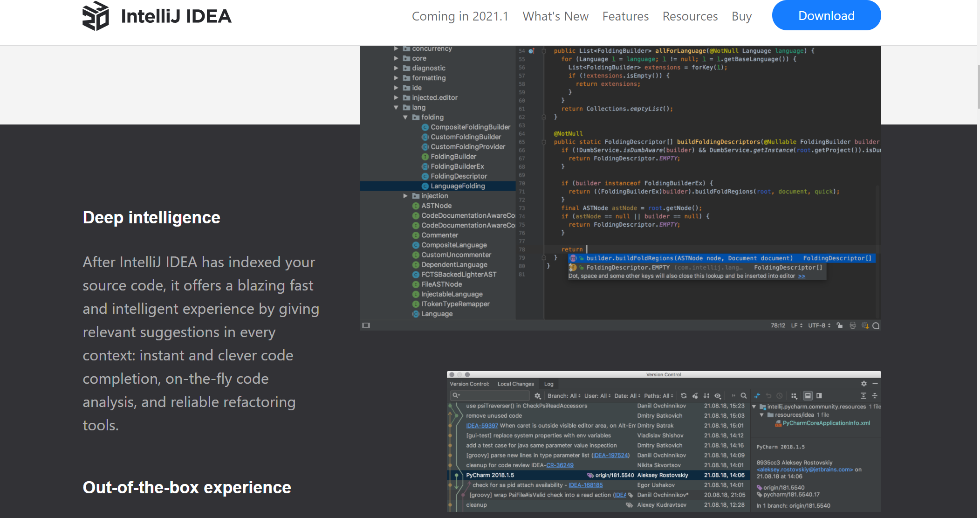Screen dimensions: 980x518
Task: Click tool windows toggle icon in IDE status bar
Action: [366, 325]
